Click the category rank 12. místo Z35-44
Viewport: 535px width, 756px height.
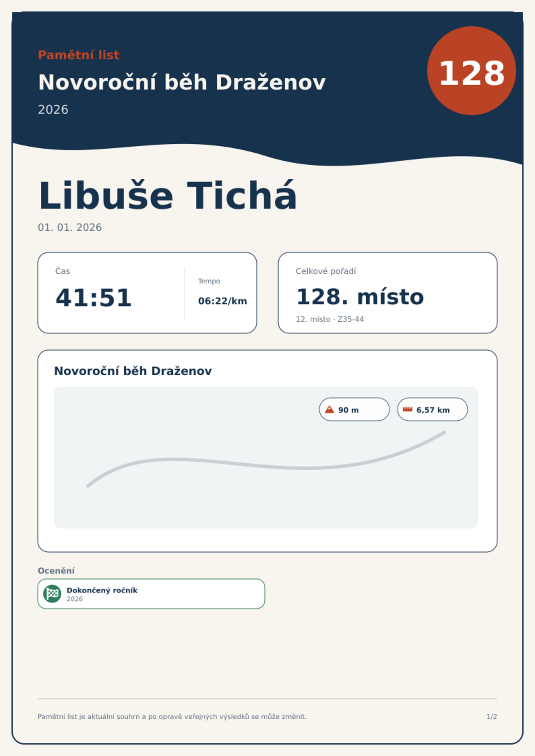tap(330, 319)
